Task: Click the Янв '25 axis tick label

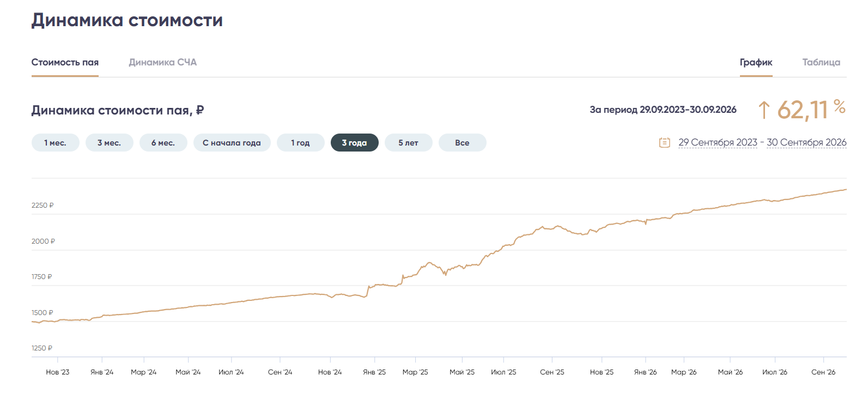Action: pos(374,372)
